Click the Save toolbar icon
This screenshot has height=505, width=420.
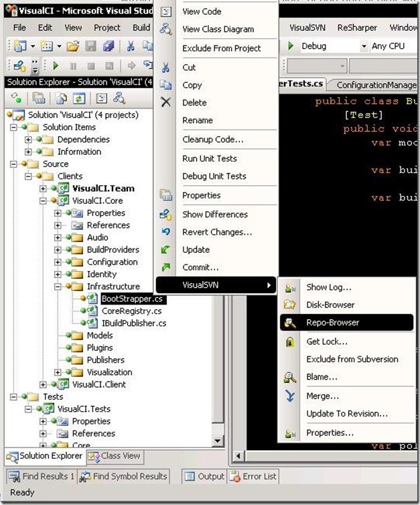point(90,46)
